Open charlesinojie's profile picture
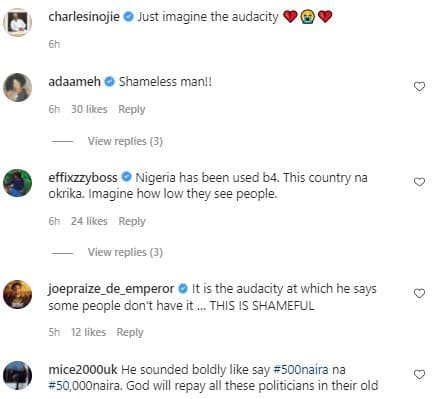432x399 pixels. pos(17,23)
